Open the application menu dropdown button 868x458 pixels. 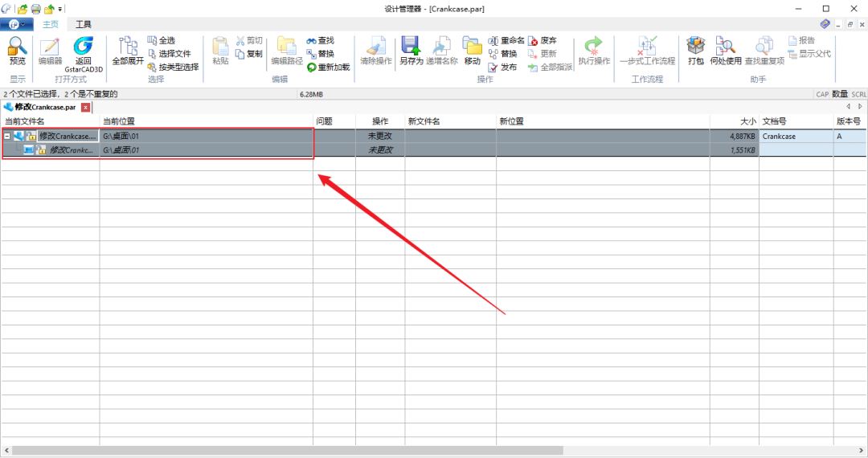[17, 25]
